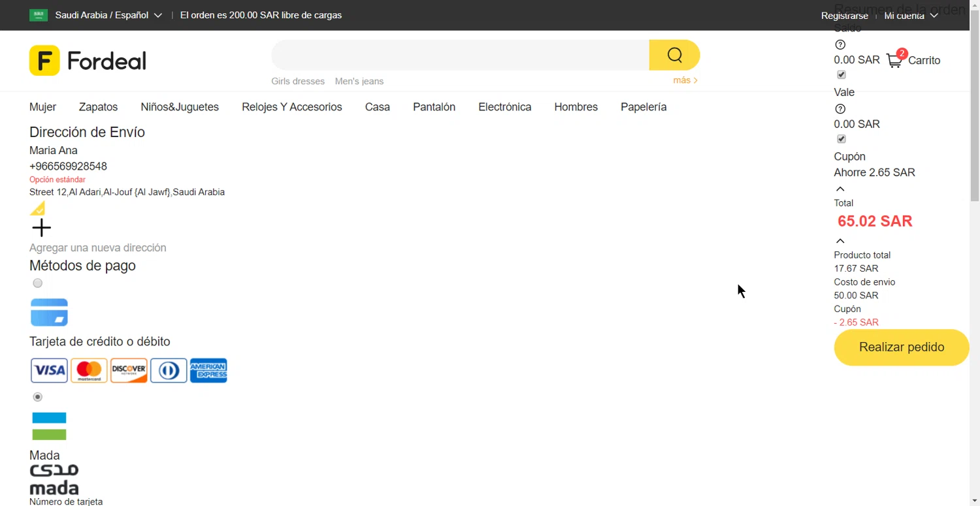Open the Pantalón category

click(434, 107)
